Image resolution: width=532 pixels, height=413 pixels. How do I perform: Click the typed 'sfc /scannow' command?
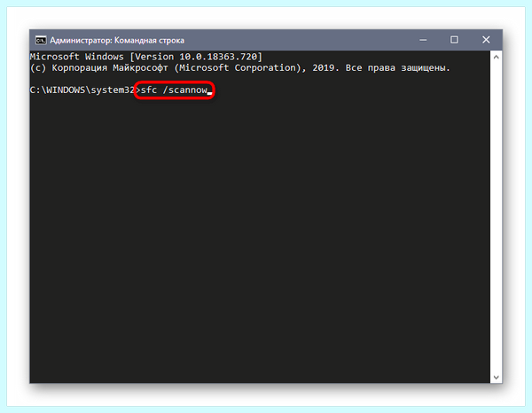click(174, 90)
